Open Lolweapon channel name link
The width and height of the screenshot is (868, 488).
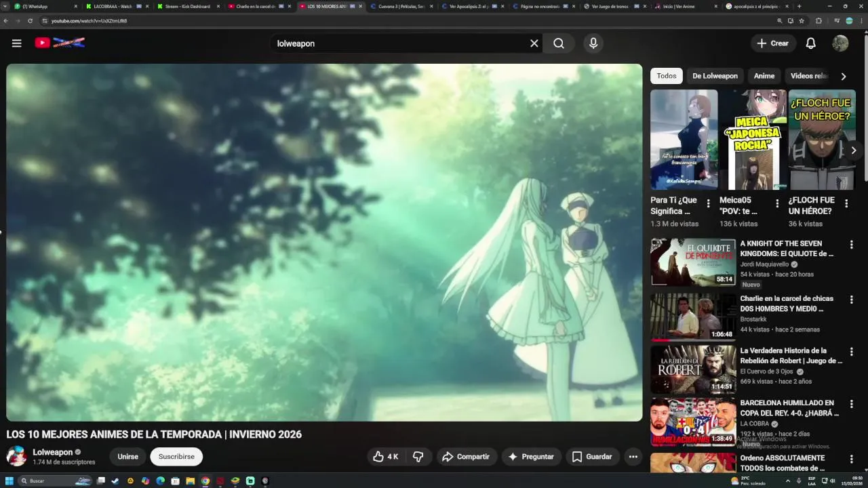point(52,452)
